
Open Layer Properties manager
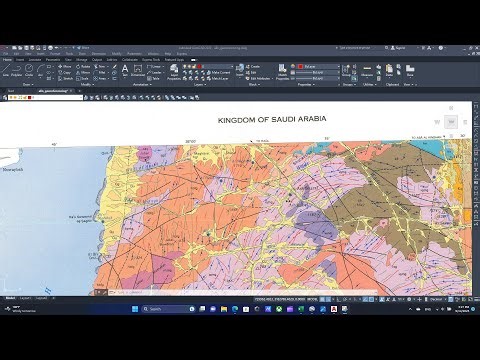click(x=174, y=72)
